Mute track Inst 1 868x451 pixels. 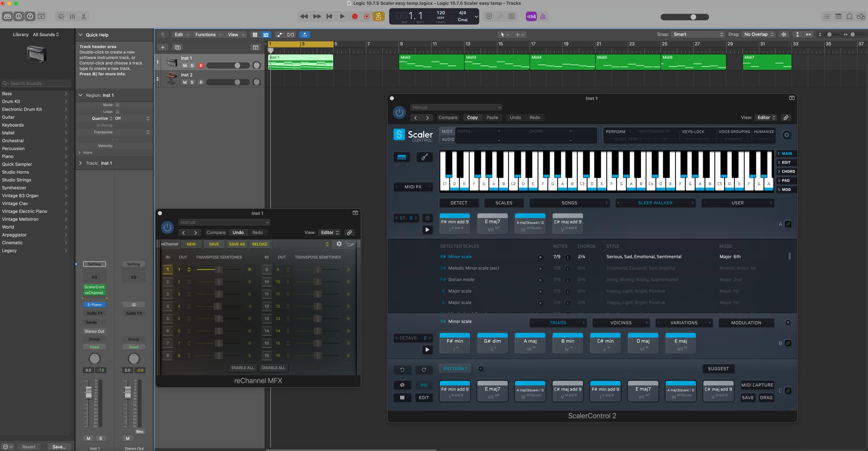pyautogui.click(x=184, y=66)
